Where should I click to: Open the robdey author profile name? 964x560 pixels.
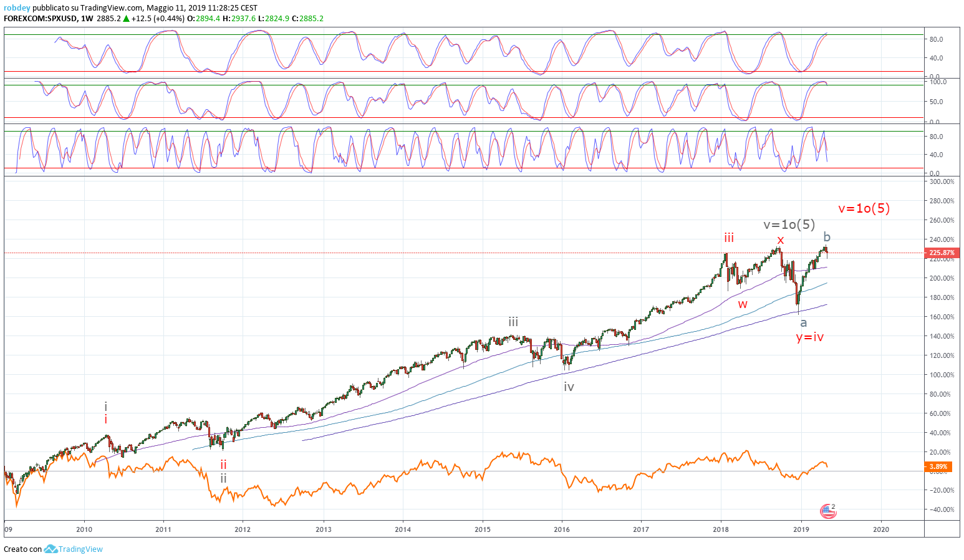click(16, 8)
